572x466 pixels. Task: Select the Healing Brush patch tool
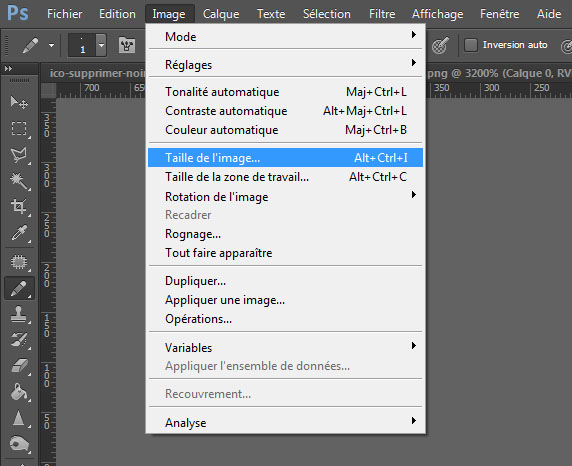coord(19,262)
